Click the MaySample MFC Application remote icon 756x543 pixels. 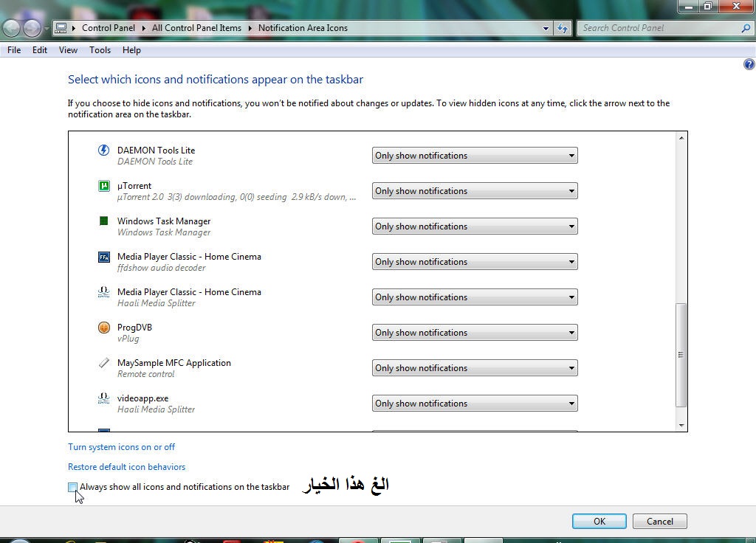click(103, 363)
